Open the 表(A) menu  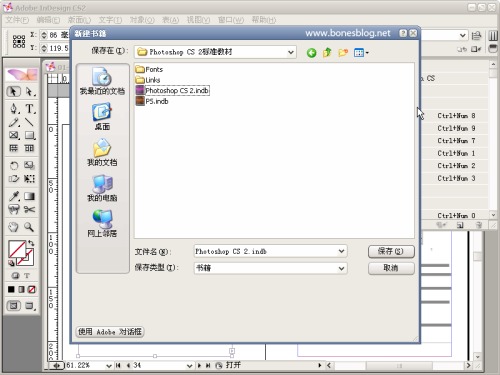coord(170,20)
